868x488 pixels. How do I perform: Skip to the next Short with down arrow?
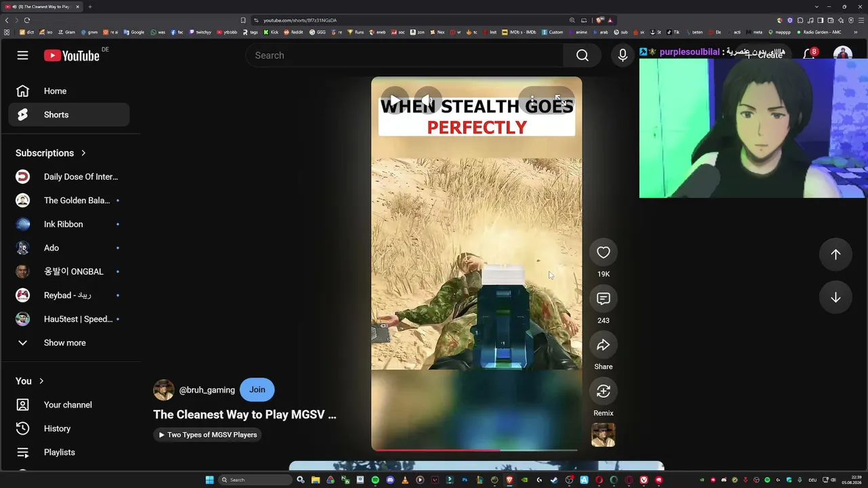pos(835,298)
